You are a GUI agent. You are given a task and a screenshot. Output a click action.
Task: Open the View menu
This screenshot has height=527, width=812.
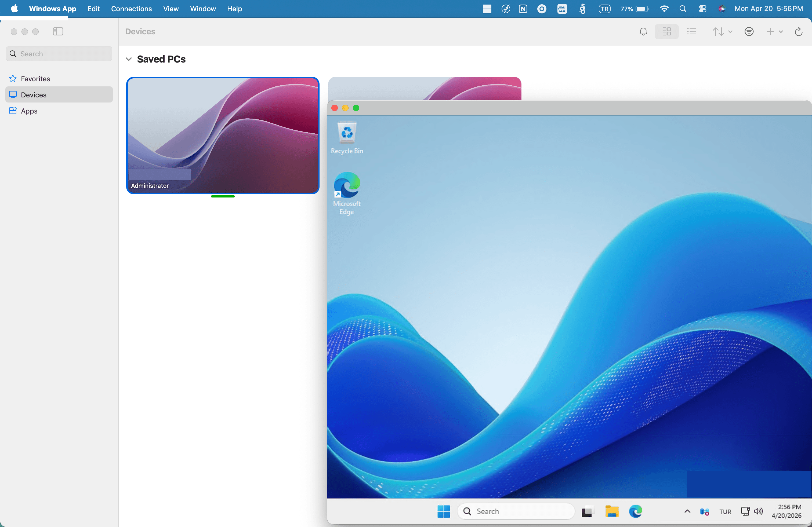point(171,9)
